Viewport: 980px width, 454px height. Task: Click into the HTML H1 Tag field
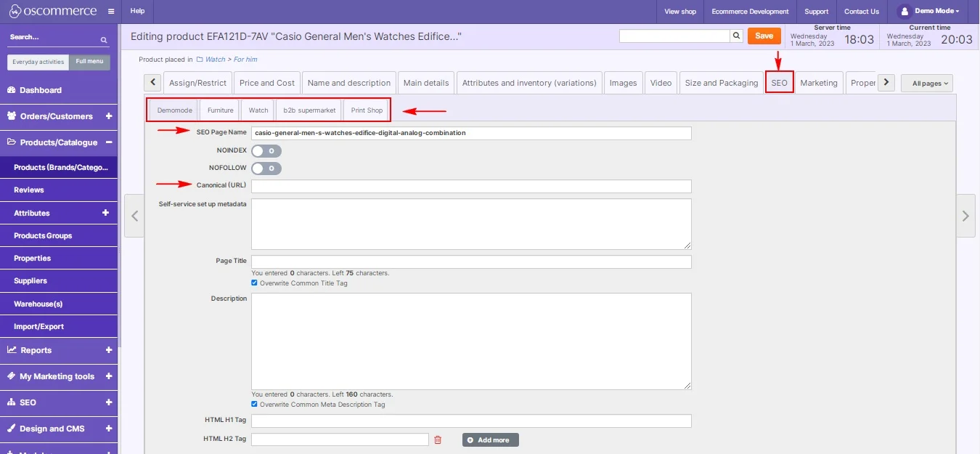471,421
